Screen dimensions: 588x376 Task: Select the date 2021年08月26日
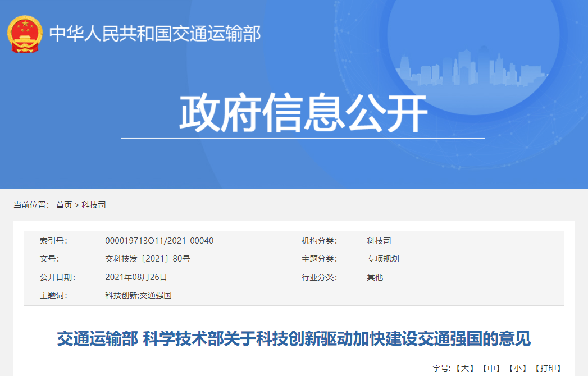(136, 277)
